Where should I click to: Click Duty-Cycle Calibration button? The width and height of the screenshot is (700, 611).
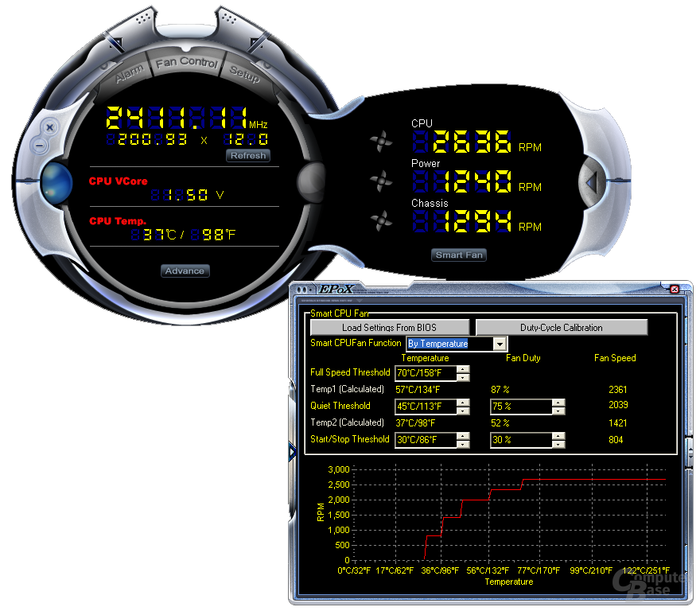[x=562, y=328]
